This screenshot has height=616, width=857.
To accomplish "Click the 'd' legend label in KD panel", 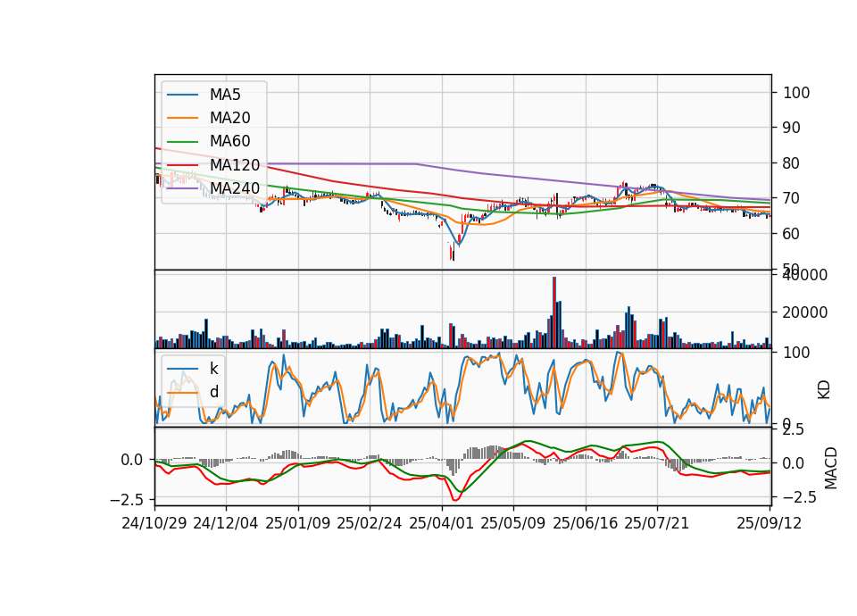I will [214, 392].
